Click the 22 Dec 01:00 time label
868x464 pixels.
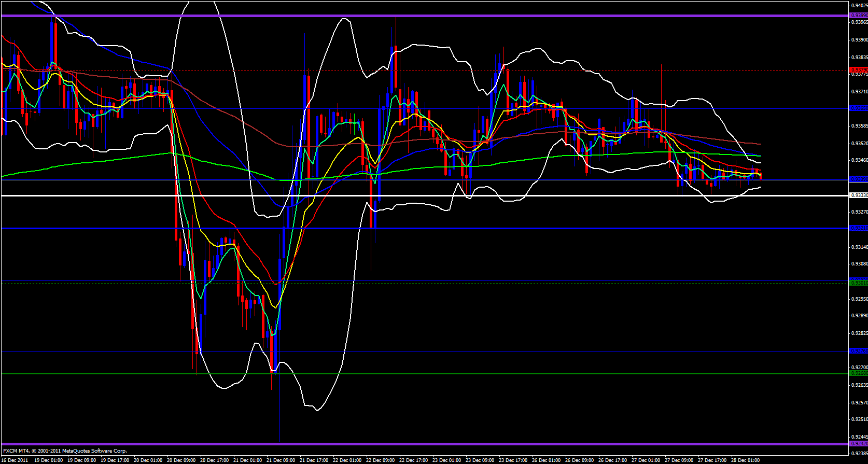click(x=347, y=460)
